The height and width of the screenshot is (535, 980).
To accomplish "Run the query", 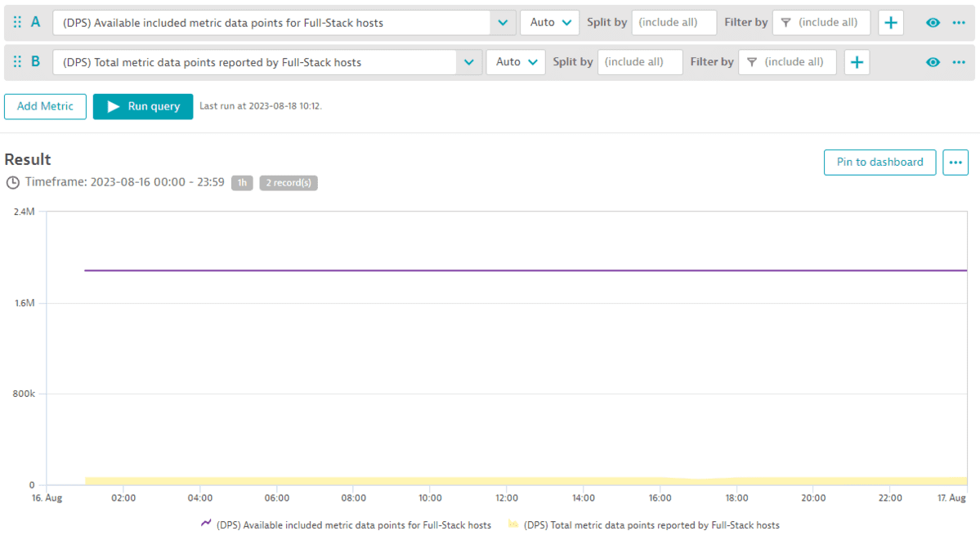I will (x=142, y=106).
